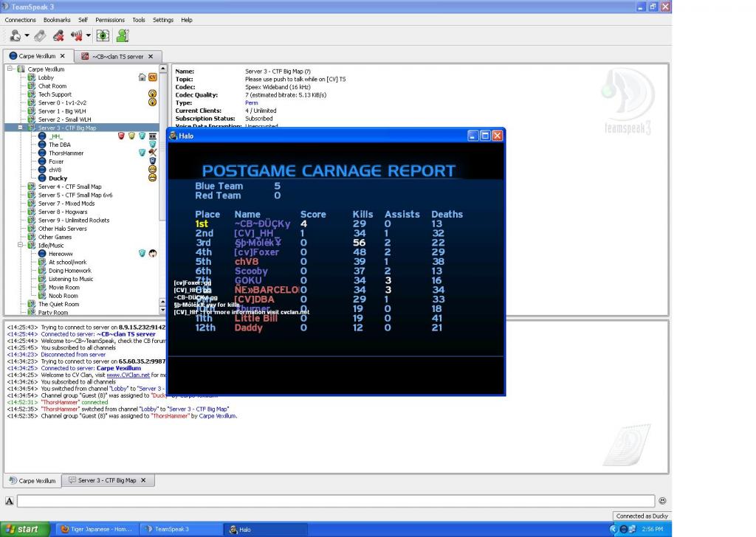
Task: Click the yellow shield badge next to _HH_
Action: 131,136
